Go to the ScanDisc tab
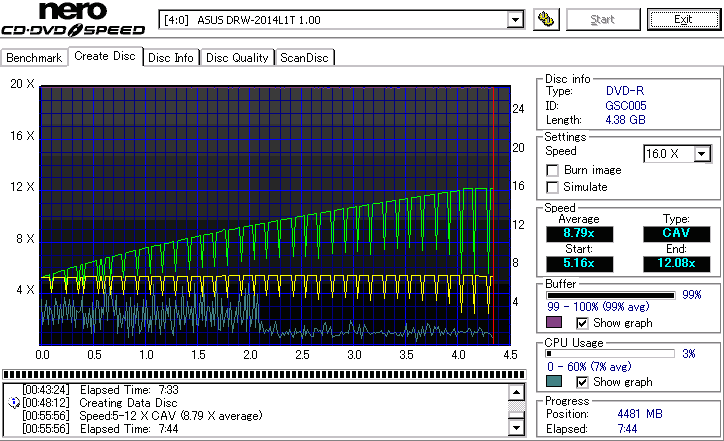This screenshot has width=724, height=441. pos(305,58)
